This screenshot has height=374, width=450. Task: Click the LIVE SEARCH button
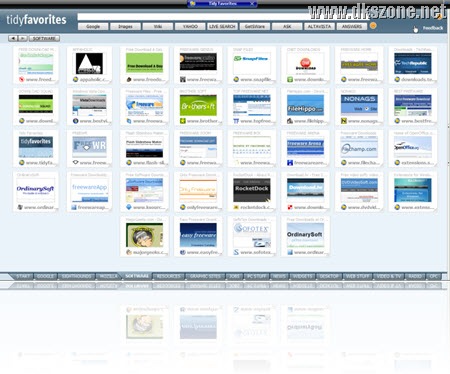pyautogui.click(x=222, y=26)
